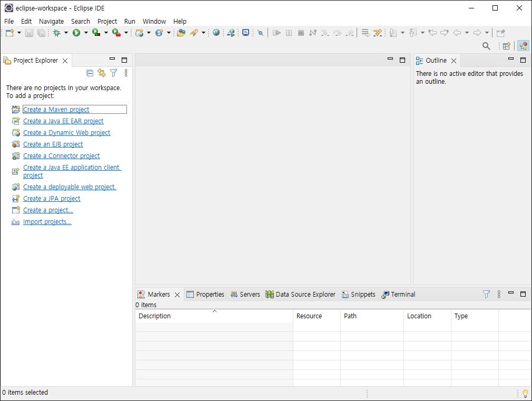The height and width of the screenshot is (401, 532).
Task: Open the Previous Annotation dropdown arrow
Action: [423, 33]
